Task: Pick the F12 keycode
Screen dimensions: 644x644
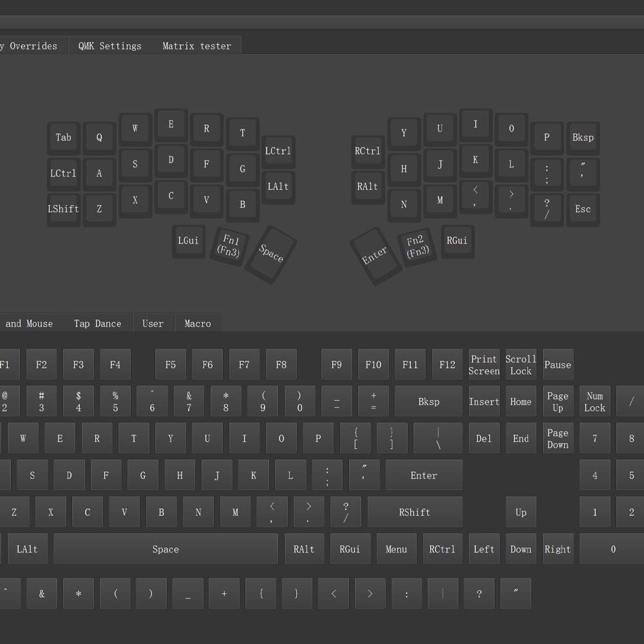Action: [447, 365]
